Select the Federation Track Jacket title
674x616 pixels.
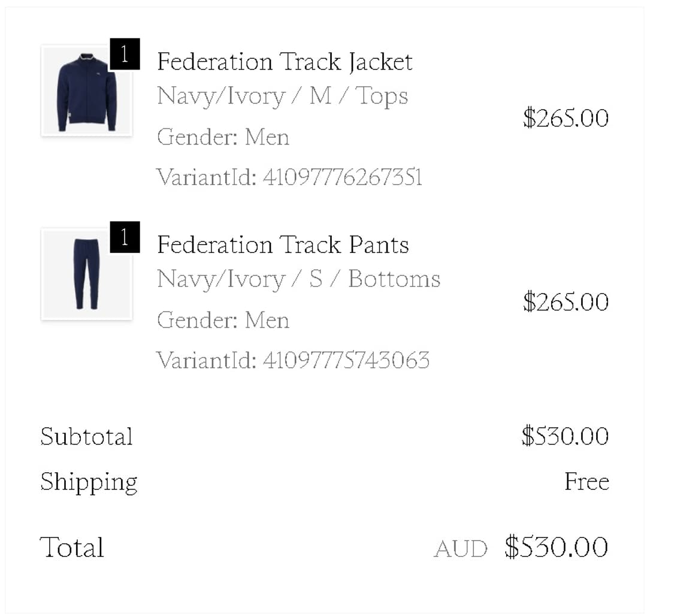tap(285, 62)
